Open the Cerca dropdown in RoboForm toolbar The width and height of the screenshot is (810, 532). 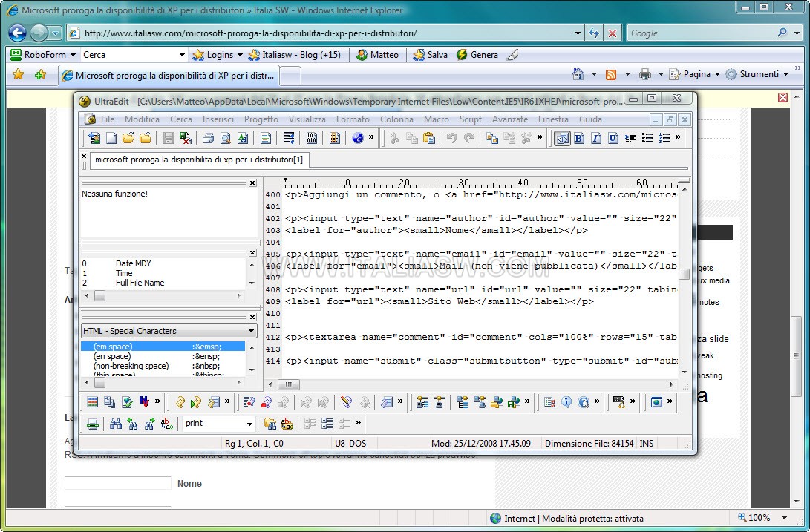tap(182, 55)
